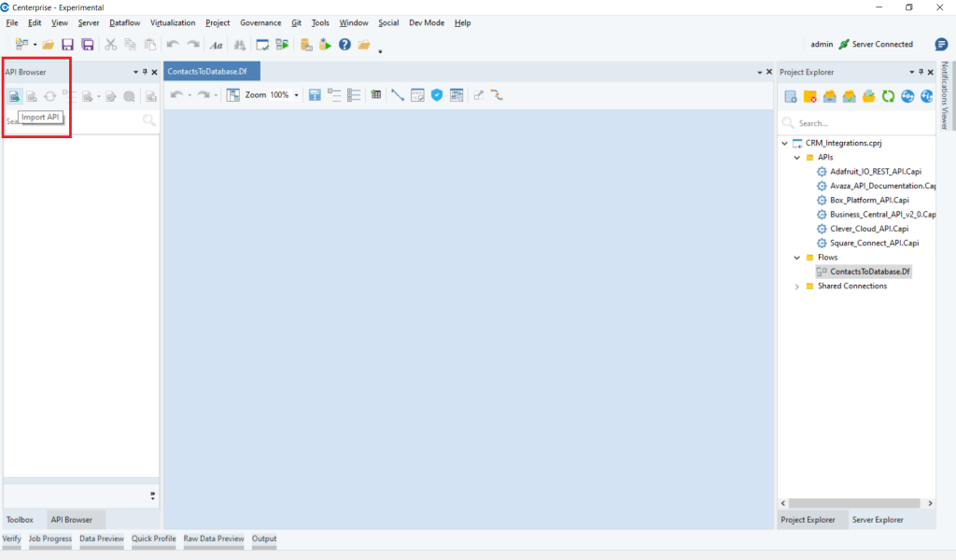956x560 pixels.
Task: Select Box_Platform_API.Capi in Project Explorer
Action: tap(868, 200)
